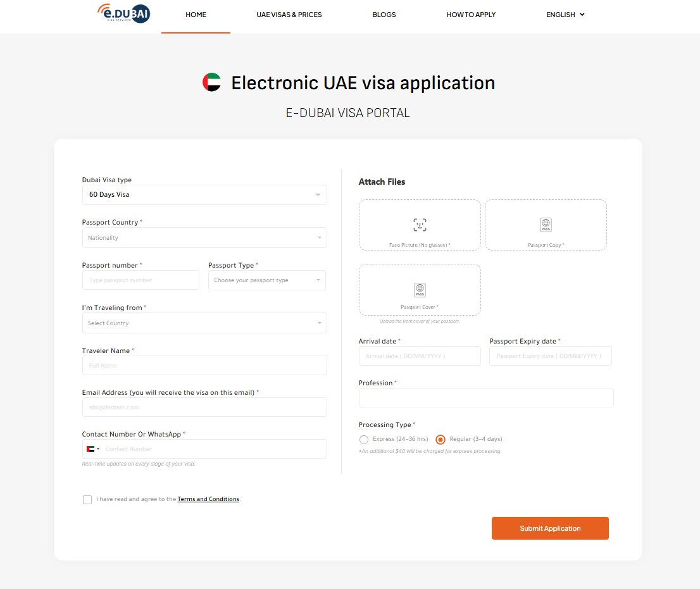
Task: Select Express (24–36 hrs) processing
Action: (x=364, y=439)
